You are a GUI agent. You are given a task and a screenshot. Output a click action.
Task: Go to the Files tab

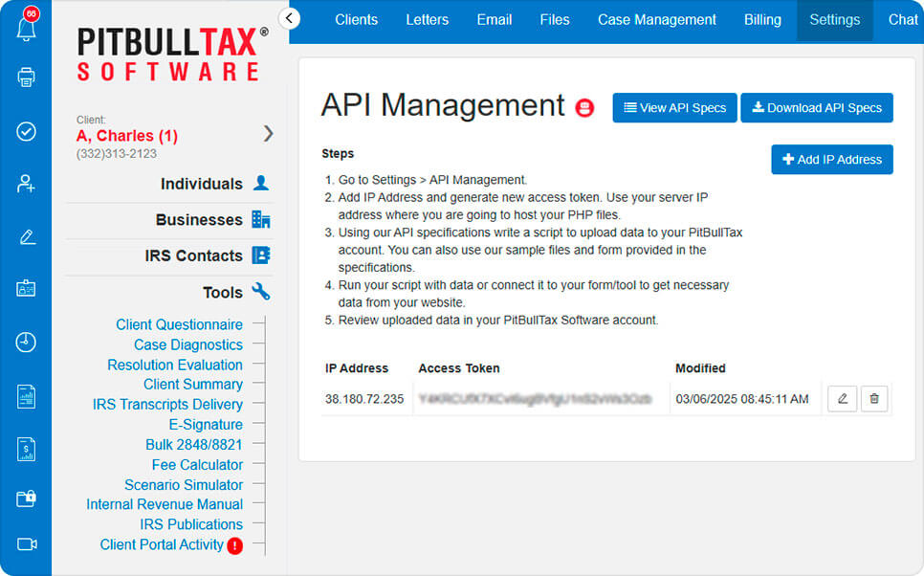(x=555, y=20)
